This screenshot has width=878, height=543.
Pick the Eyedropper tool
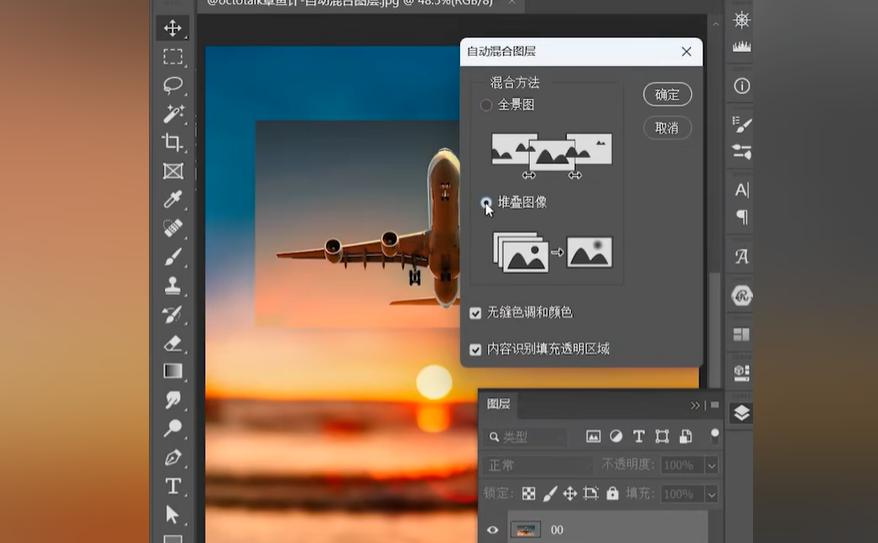tap(173, 199)
